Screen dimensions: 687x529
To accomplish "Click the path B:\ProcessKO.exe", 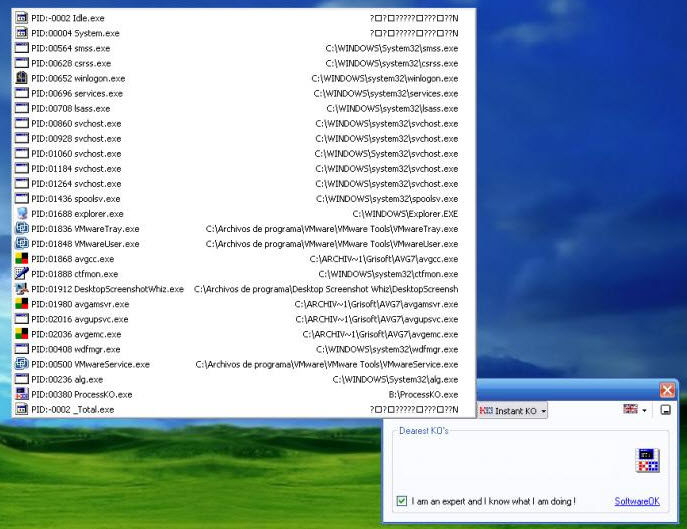I will tap(423, 394).
